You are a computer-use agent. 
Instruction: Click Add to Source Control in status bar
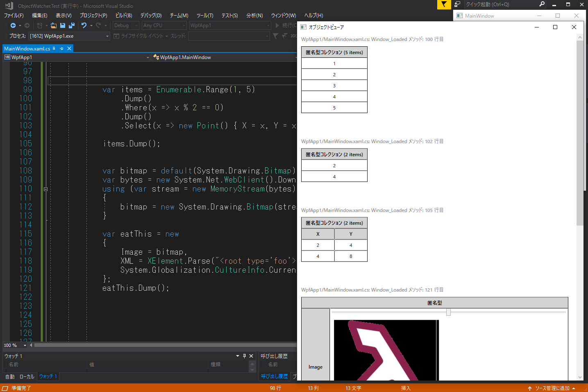coord(552,388)
